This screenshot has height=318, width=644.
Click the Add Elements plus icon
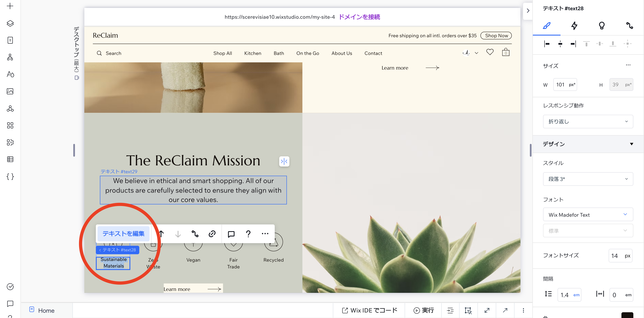tap(10, 6)
